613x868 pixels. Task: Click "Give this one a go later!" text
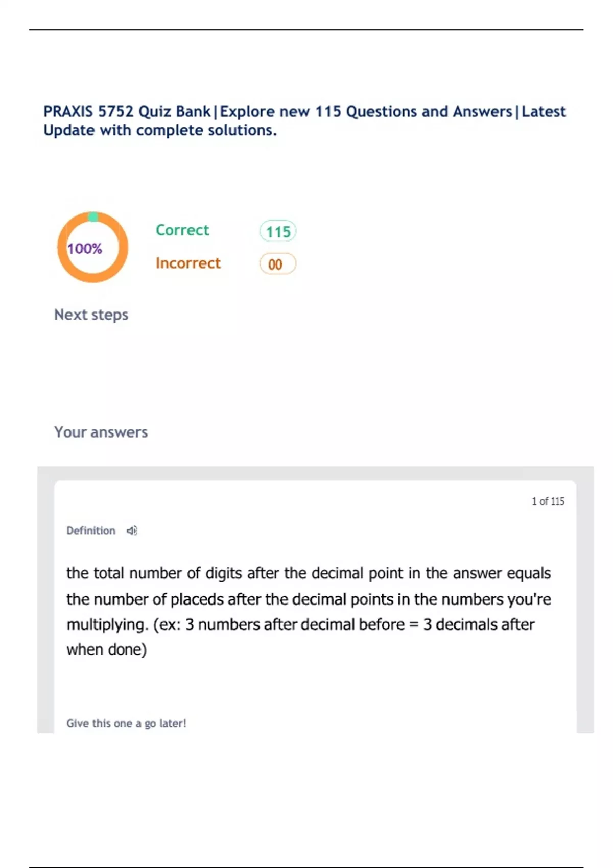point(126,723)
